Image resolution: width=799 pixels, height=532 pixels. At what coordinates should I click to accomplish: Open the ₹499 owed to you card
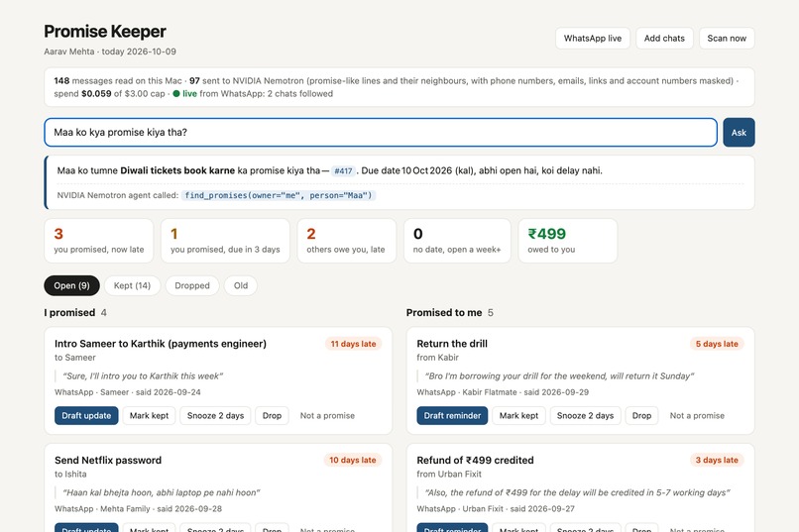coord(568,241)
